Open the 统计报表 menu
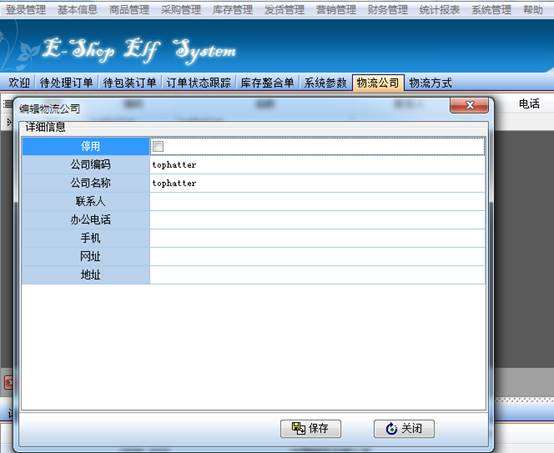The height and width of the screenshot is (453, 554). pos(439,10)
